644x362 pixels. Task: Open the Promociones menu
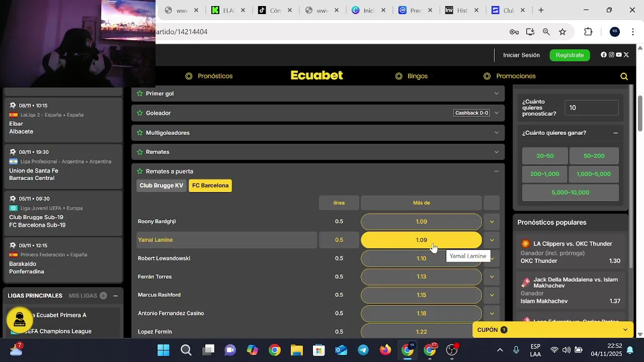510,76
